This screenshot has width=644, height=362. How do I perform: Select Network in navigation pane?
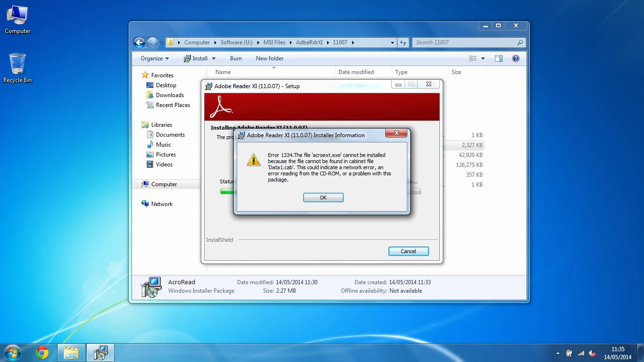(162, 204)
